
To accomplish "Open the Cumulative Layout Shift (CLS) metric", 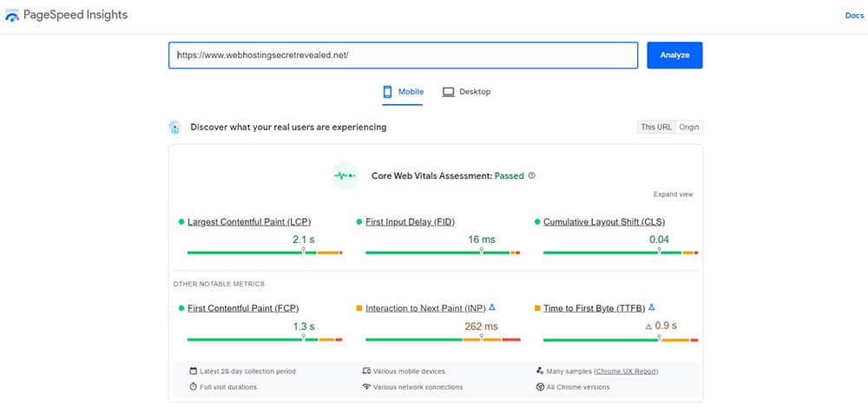I will point(604,222).
